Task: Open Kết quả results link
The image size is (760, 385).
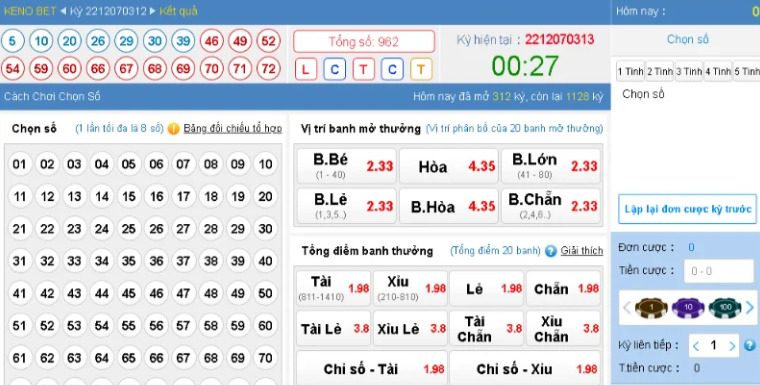Action: (x=178, y=11)
